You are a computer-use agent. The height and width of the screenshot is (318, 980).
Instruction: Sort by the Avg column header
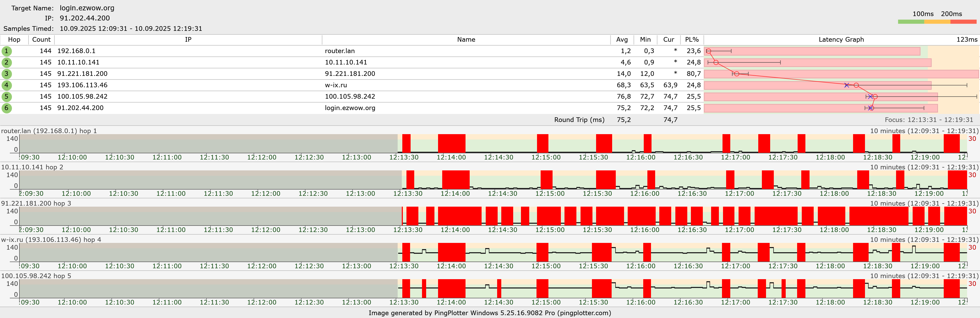click(622, 40)
